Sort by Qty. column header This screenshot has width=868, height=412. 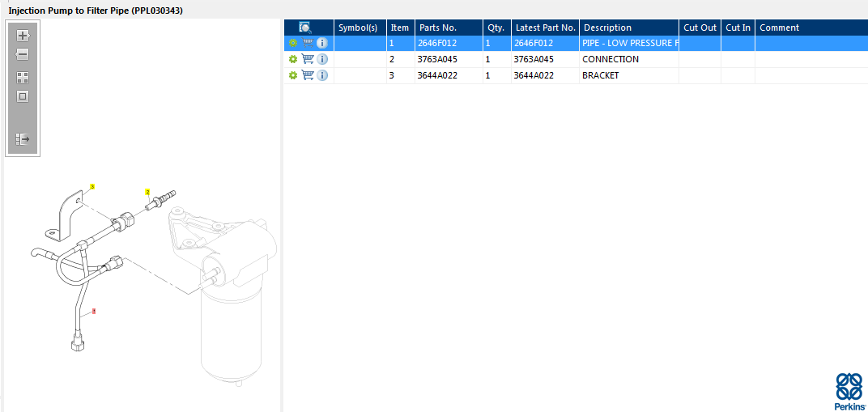pos(496,28)
